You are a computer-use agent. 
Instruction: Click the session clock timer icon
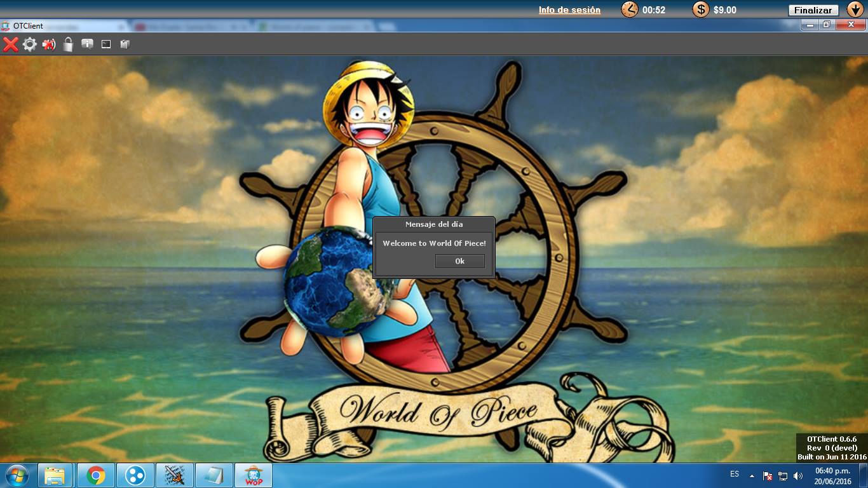click(630, 10)
